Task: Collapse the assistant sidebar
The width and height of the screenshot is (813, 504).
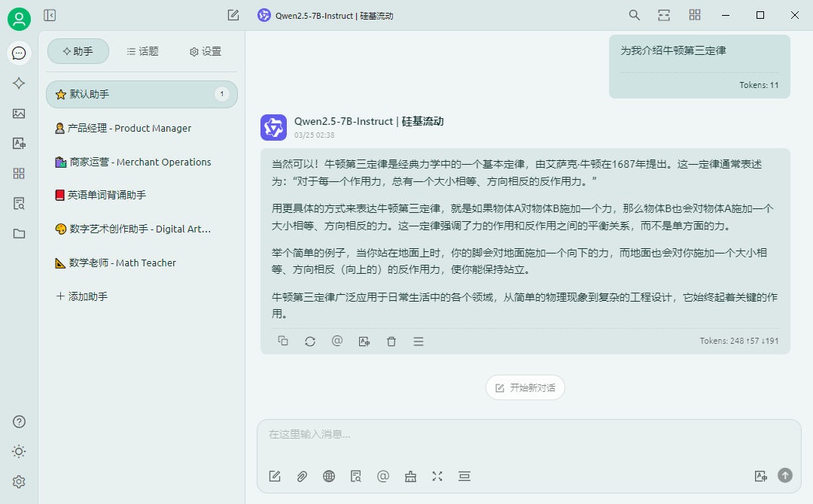Action: (50, 14)
